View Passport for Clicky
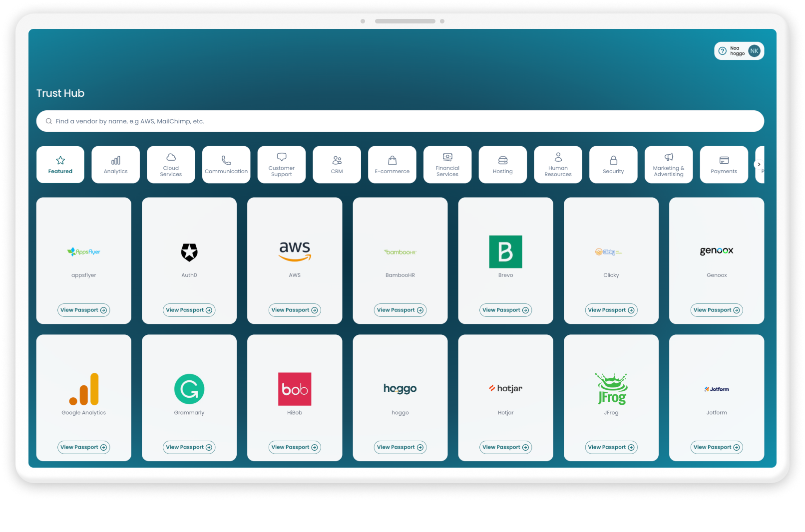 pyautogui.click(x=611, y=310)
